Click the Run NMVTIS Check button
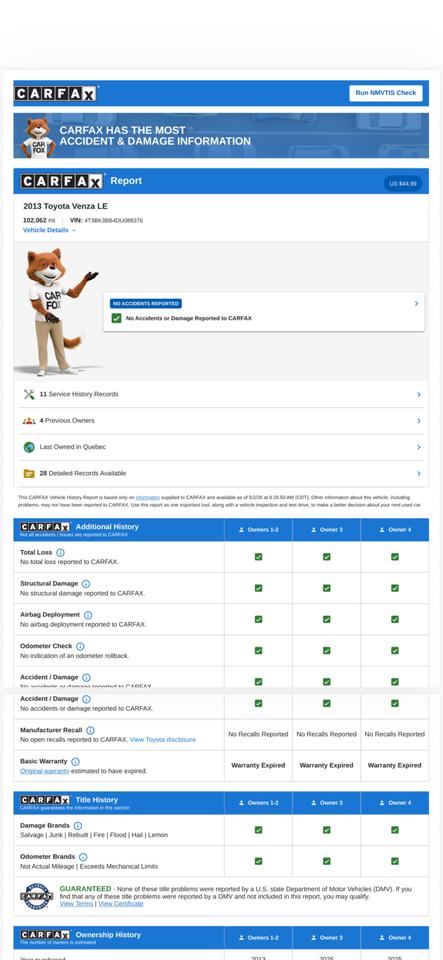The width and height of the screenshot is (443, 960). pos(385,93)
